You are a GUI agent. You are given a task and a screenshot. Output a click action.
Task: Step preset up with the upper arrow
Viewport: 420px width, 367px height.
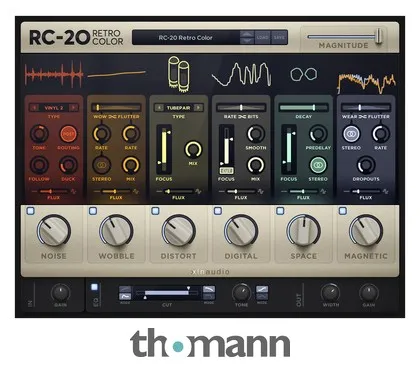coord(246,34)
